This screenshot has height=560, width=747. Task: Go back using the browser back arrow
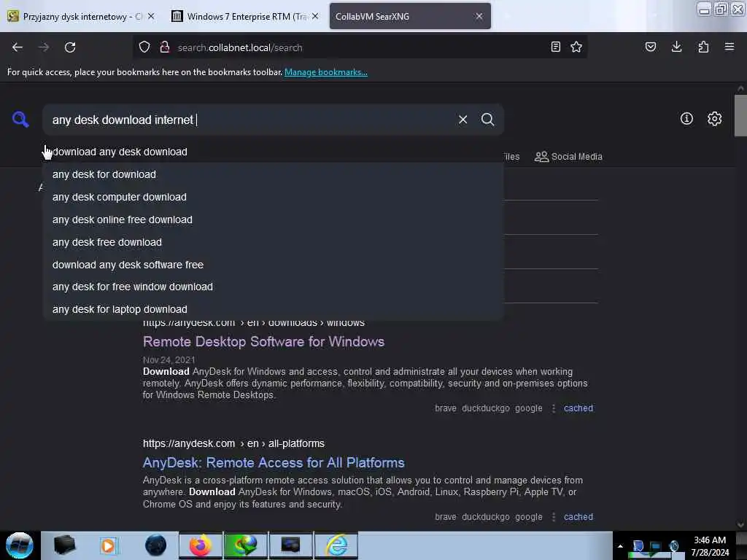18,47
